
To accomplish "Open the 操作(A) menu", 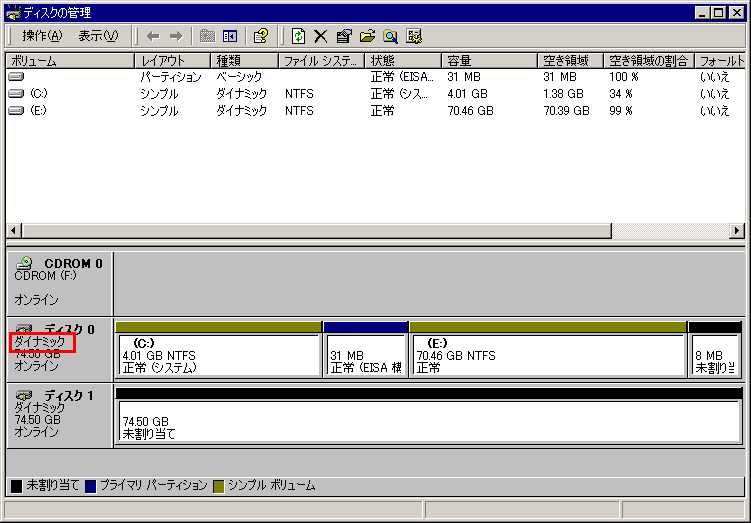I will [42, 36].
